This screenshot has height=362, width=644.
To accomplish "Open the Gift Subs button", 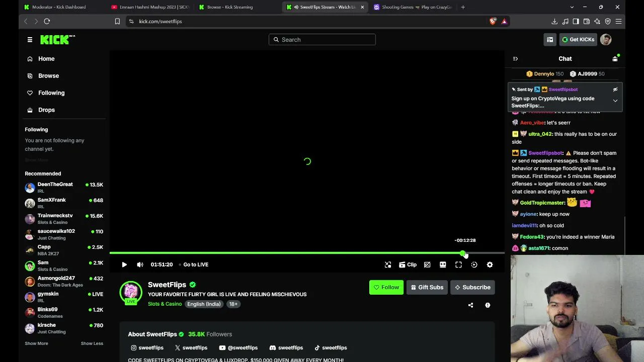I will 427,287.
